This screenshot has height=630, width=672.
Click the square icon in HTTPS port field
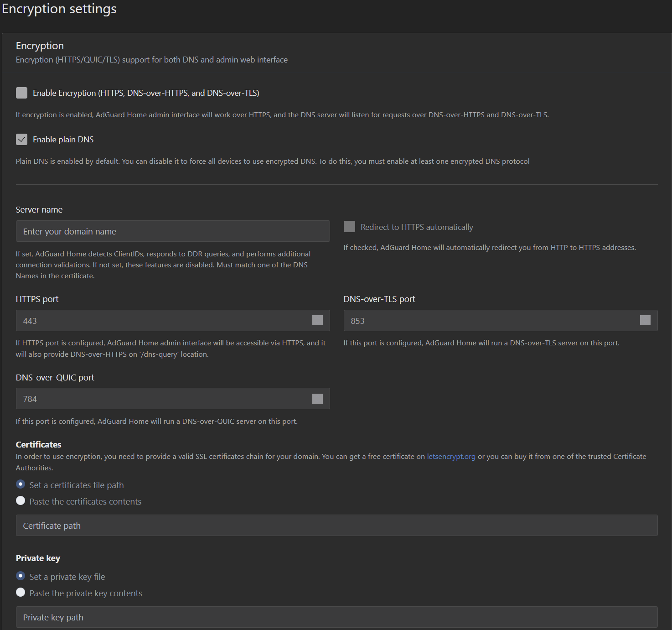coord(317,320)
